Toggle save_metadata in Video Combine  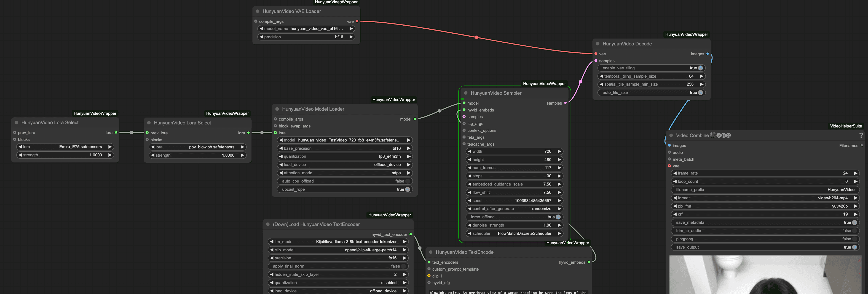tap(765, 222)
